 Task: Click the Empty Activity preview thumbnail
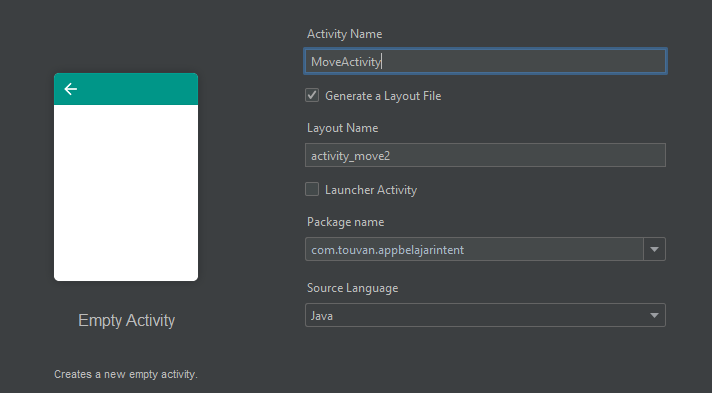(x=126, y=177)
